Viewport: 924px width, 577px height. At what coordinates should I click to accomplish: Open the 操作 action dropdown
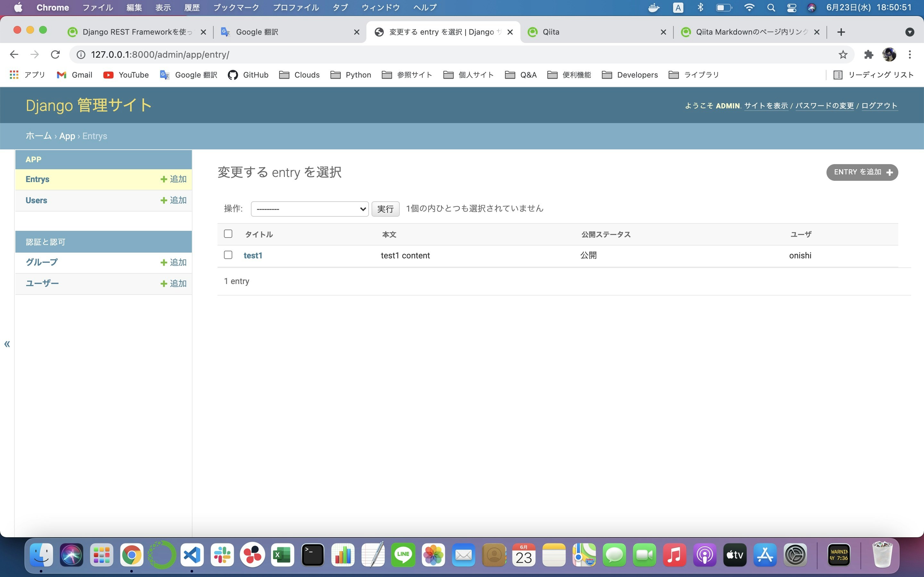[x=309, y=209]
